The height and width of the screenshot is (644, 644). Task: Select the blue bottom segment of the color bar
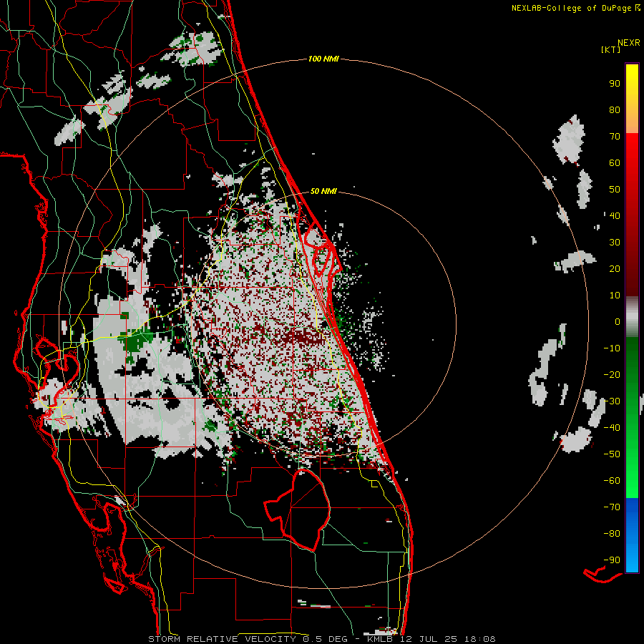point(632,535)
